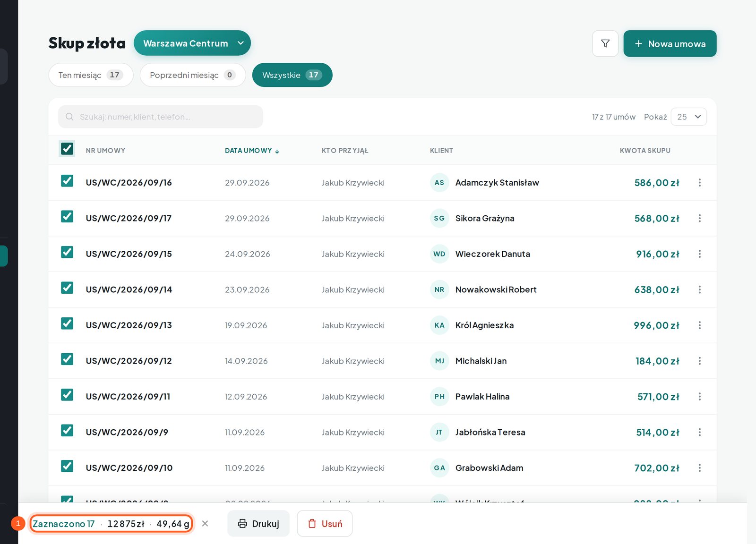Viewport: 756px width, 544px height.
Task: Uncheck contract US/WC/2026/09/16
Action: coord(67,181)
